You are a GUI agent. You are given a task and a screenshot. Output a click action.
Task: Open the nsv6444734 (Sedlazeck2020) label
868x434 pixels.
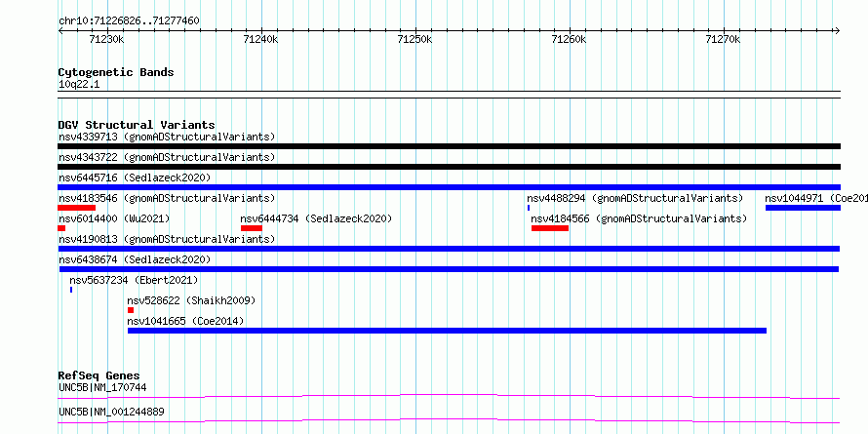[316, 218]
